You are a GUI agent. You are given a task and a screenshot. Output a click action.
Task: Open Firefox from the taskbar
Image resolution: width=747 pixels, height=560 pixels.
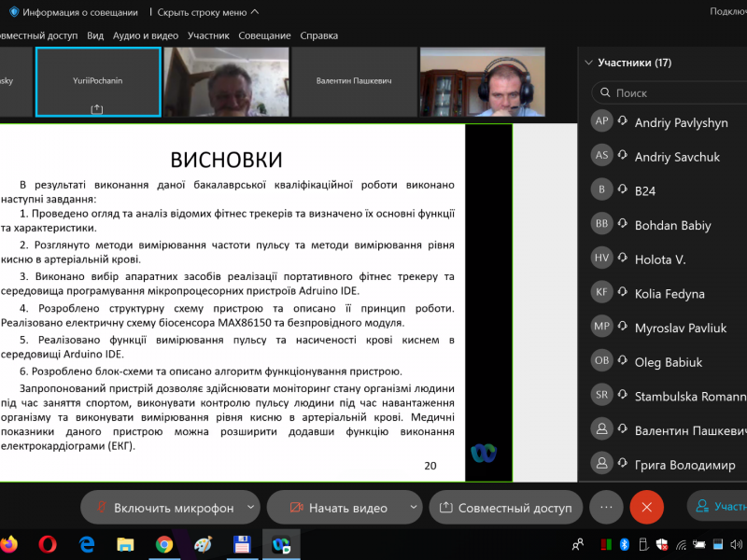coord(8,544)
